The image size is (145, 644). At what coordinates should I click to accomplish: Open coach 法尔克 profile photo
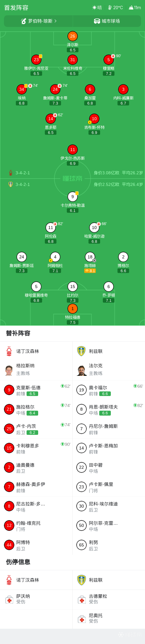coord(82,370)
